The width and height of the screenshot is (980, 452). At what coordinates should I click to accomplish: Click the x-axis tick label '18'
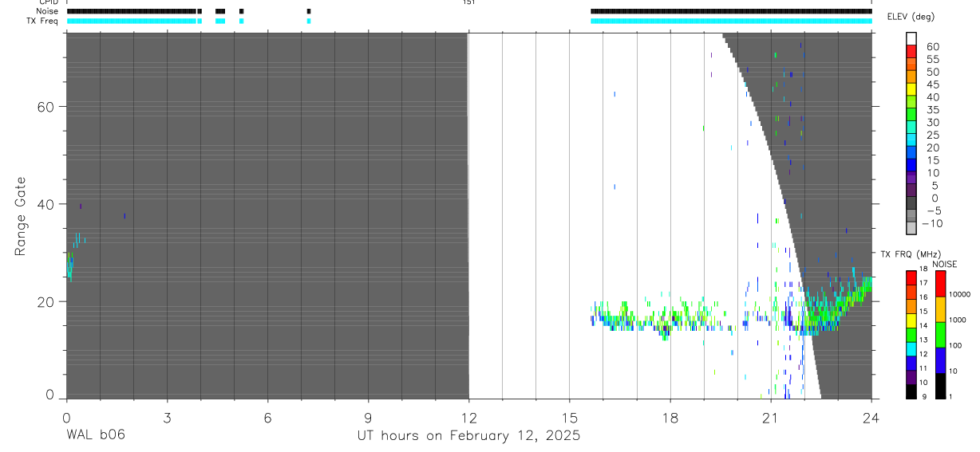click(670, 417)
